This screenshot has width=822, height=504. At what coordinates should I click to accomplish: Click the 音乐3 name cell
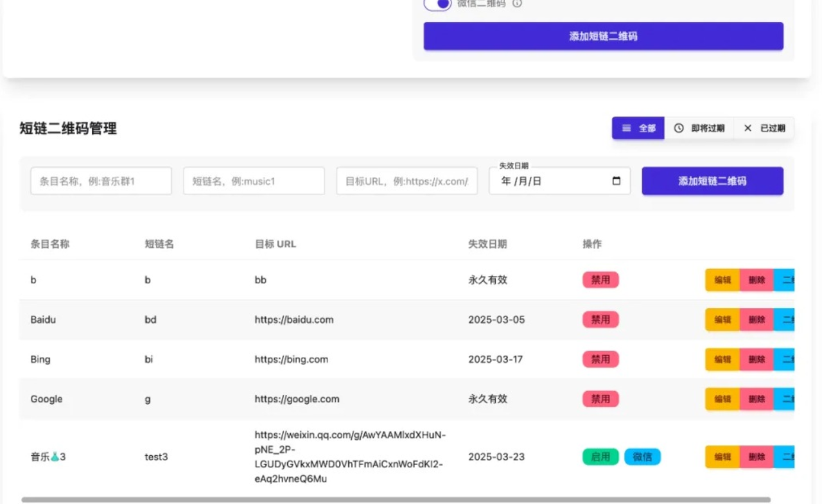coord(48,456)
